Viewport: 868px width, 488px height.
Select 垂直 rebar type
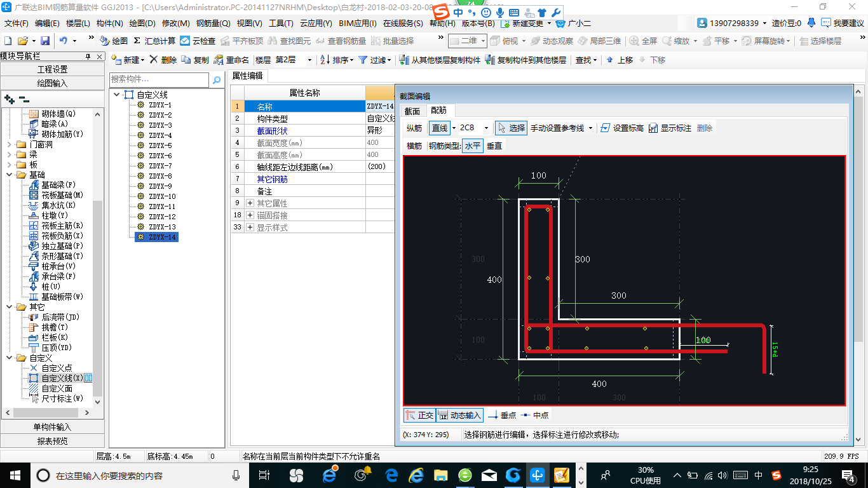[x=494, y=146]
